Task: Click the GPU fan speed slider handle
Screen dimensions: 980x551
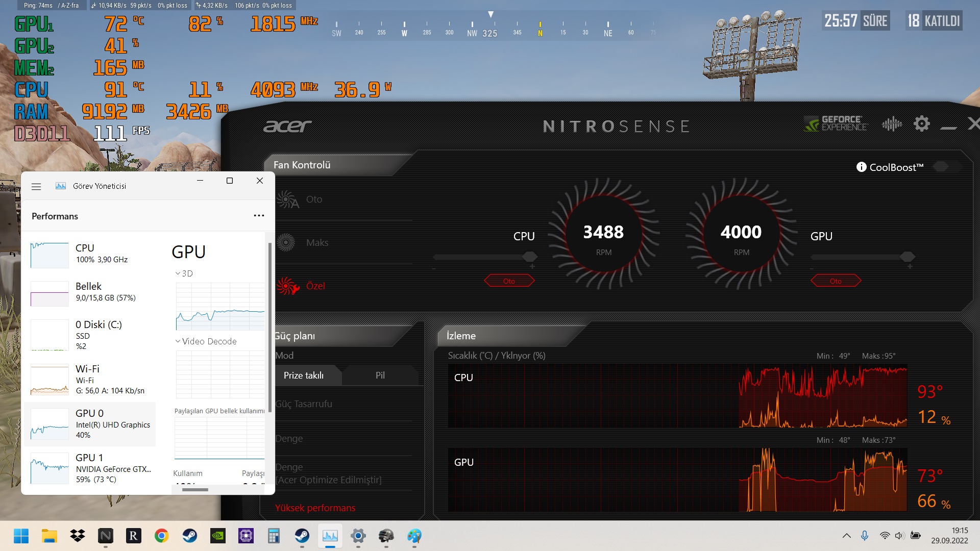Action: tap(908, 256)
